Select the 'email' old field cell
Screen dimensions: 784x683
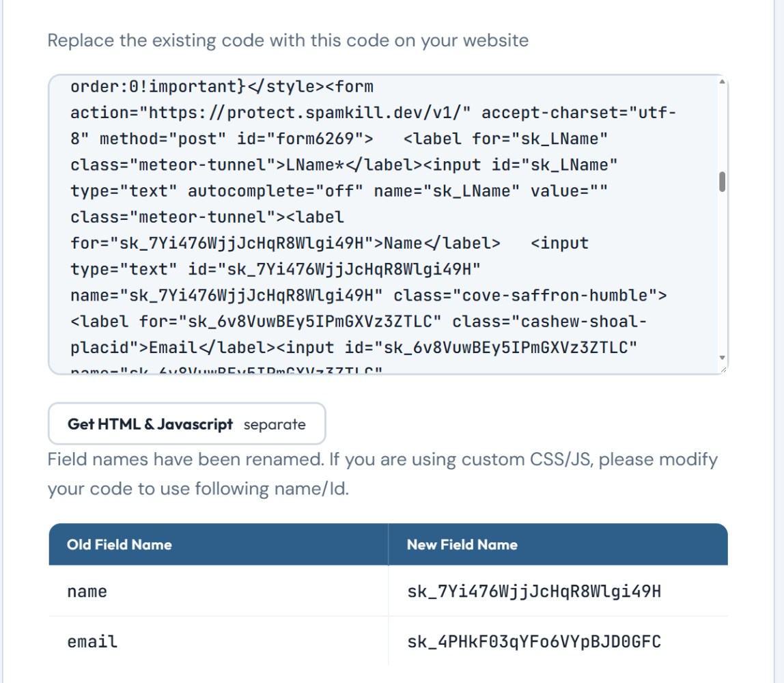coord(219,641)
